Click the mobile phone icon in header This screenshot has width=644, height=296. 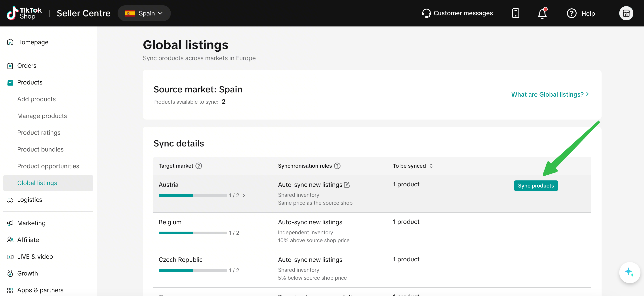516,13
